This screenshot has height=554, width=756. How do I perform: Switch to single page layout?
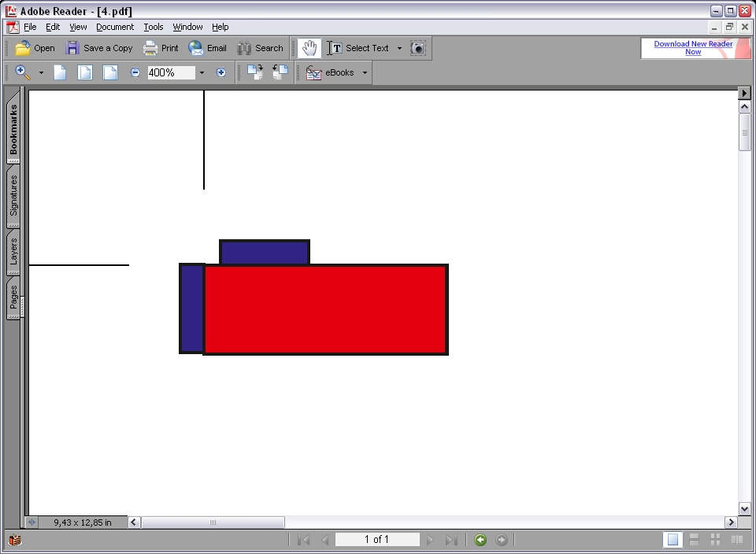[x=673, y=540]
